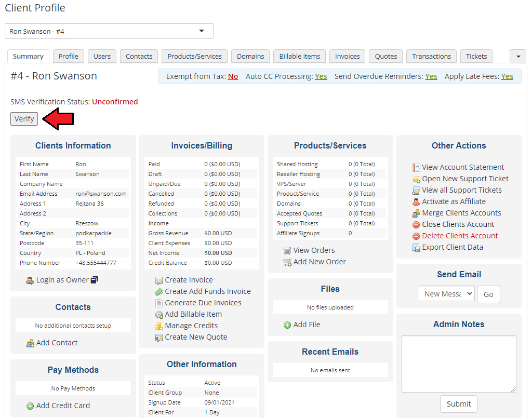
Task: Click the red Delete Clients Account icon
Action: (416, 236)
